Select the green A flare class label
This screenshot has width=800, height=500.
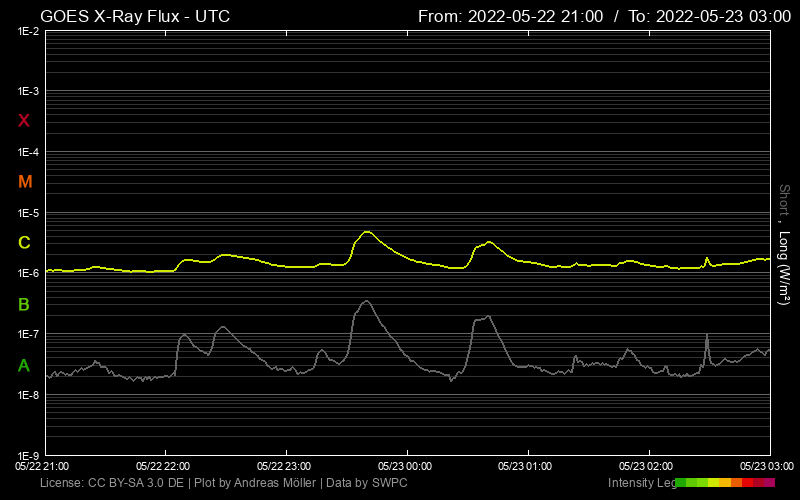tap(24, 366)
